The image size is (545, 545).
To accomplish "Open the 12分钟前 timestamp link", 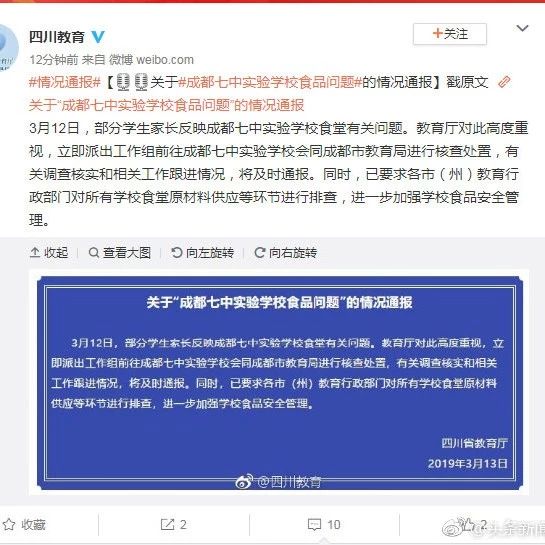I will (x=54, y=60).
